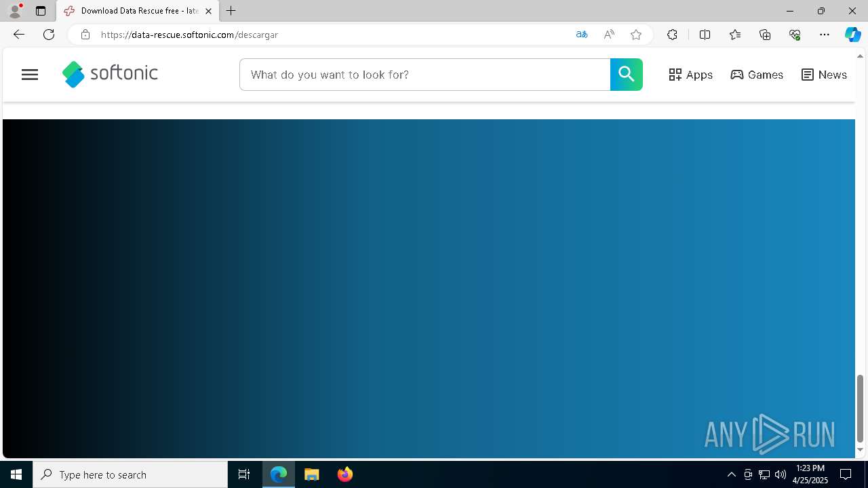Open the Collections panel
The image size is (868, 488).
point(765,35)
